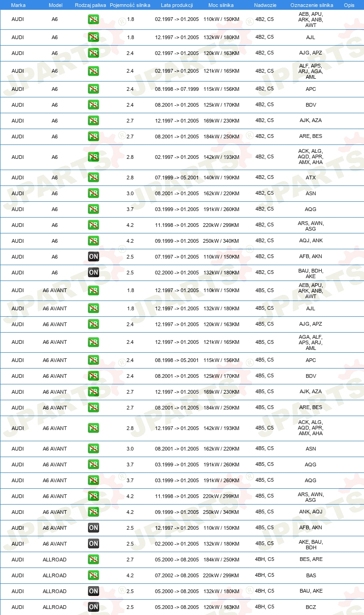
Task: Click the diesel ON icon for A6 AVANT AFB, AKN
Action: click(94, 528)
